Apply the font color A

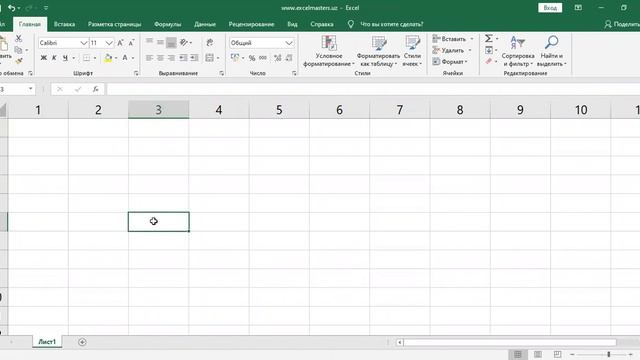125,58
